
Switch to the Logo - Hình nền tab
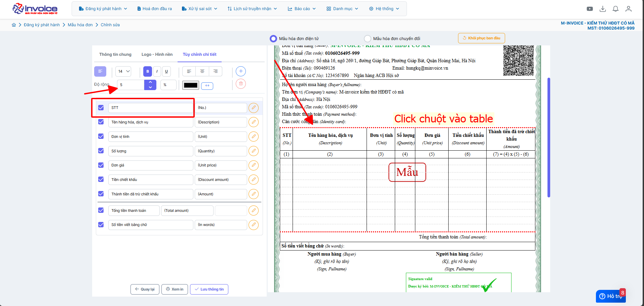tap(157, 54)
